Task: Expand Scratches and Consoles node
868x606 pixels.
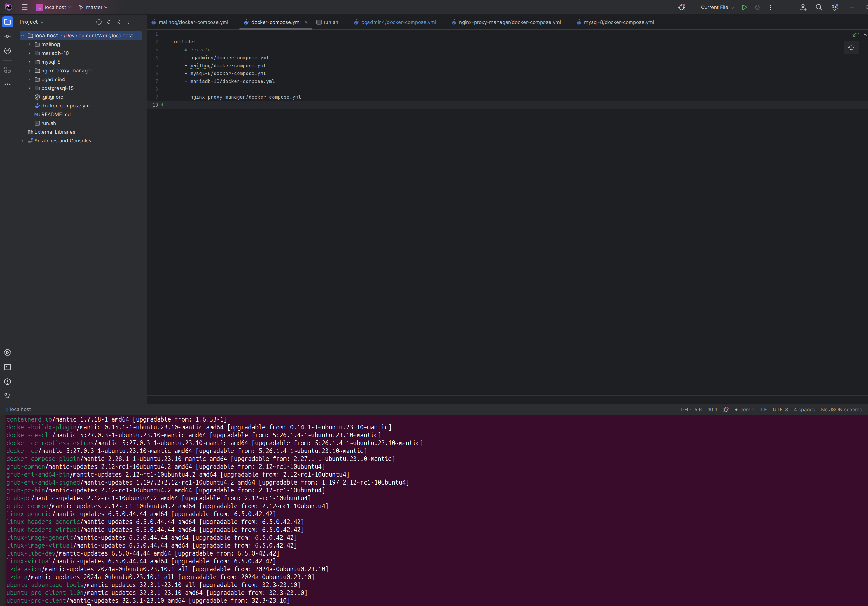Action: pos(23,141)
